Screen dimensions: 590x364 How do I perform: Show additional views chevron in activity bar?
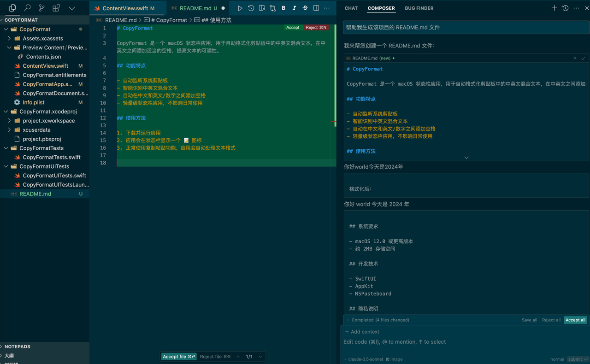point(72,8)
